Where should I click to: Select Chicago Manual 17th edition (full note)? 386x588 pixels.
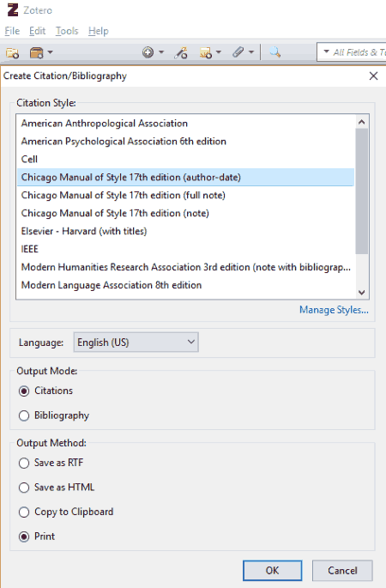[x=185, y=196]
